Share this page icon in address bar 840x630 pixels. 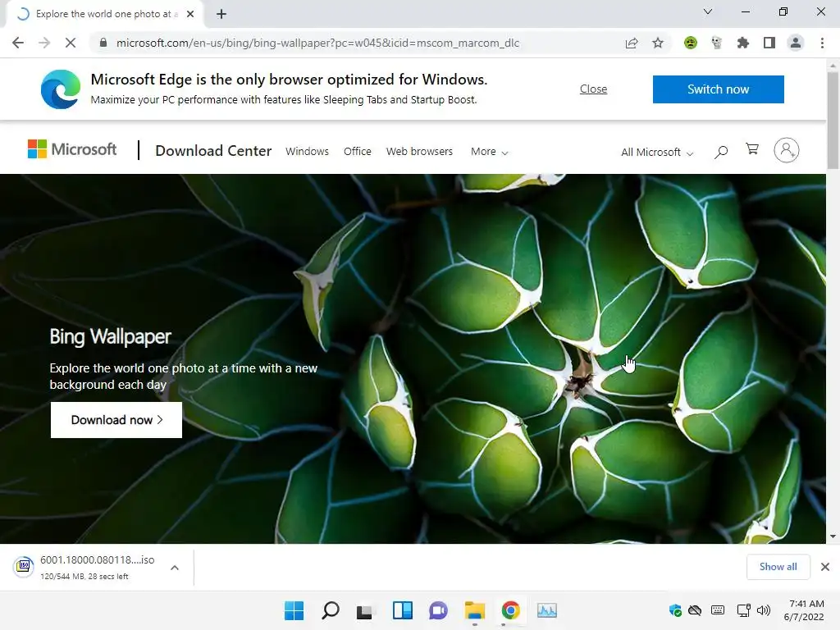tap(632, 43)
